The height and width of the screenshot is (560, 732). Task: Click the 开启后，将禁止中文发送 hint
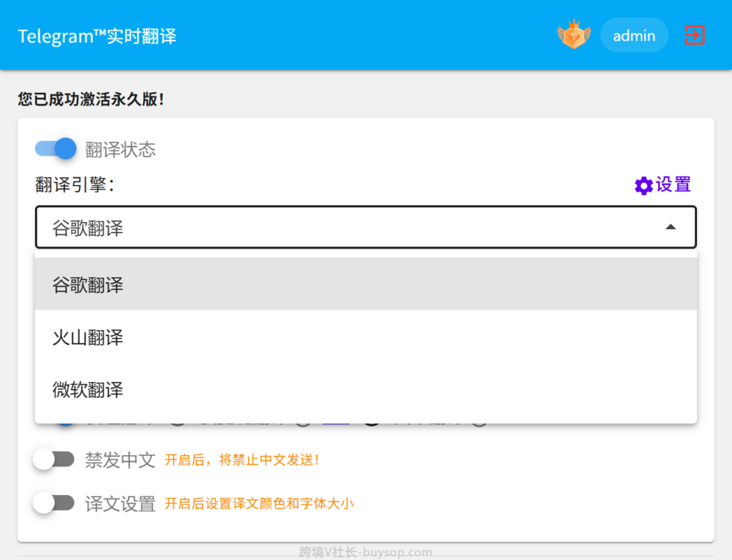[x=242, y=460]
